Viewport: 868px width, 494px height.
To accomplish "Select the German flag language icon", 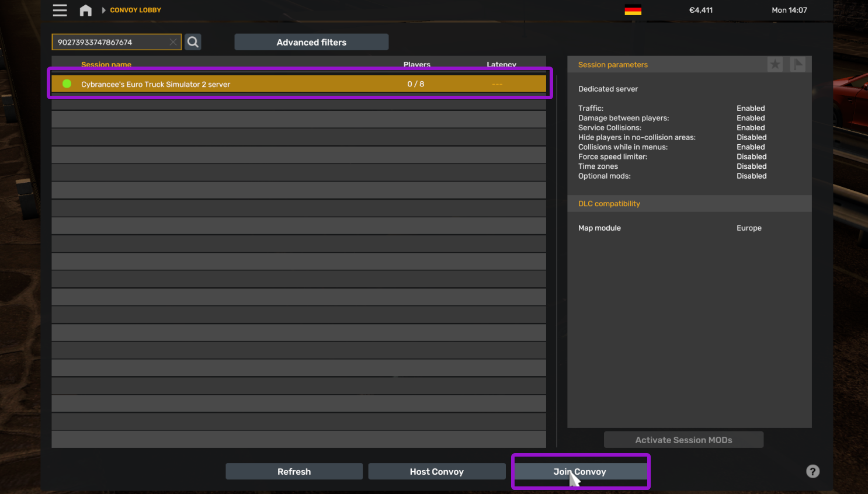I will (x=633, y=10).
